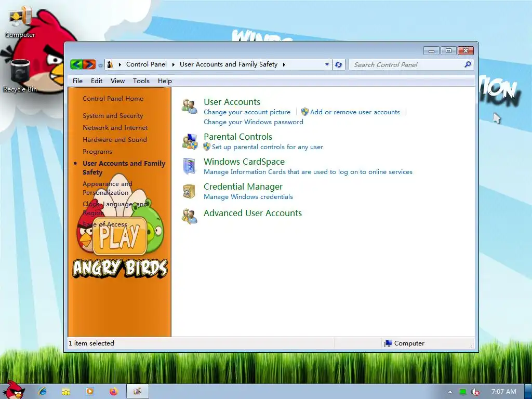Click the Refresh button in address bar
Image resolution: width=532 pixels, height=399 pixels.
(339, 64)
